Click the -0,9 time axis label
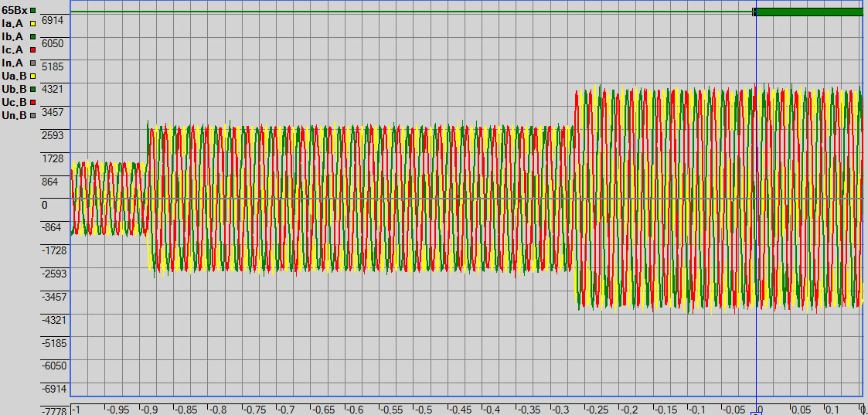Screen dimensions: 868x415 coord(151,410)
